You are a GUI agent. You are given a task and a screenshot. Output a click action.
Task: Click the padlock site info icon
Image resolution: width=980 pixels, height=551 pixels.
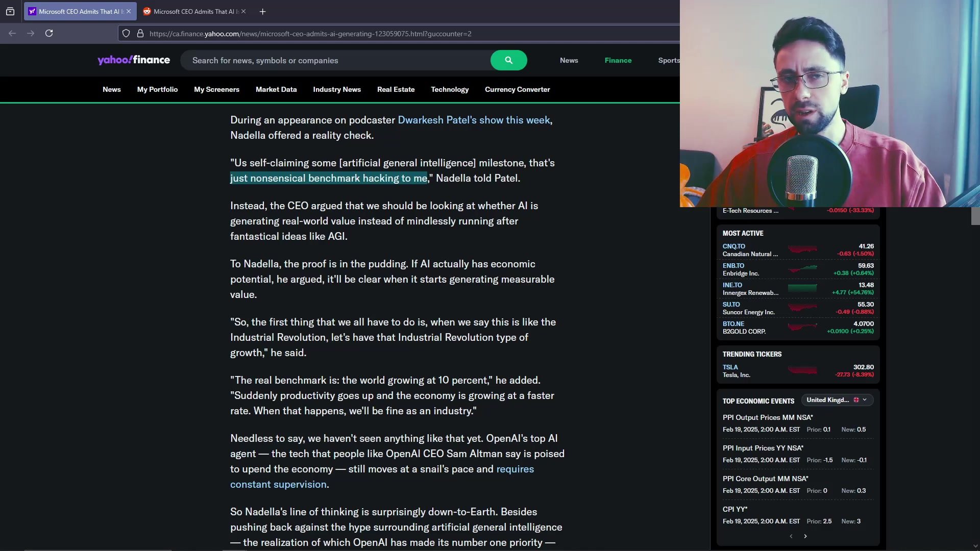[x=140, y=34]
